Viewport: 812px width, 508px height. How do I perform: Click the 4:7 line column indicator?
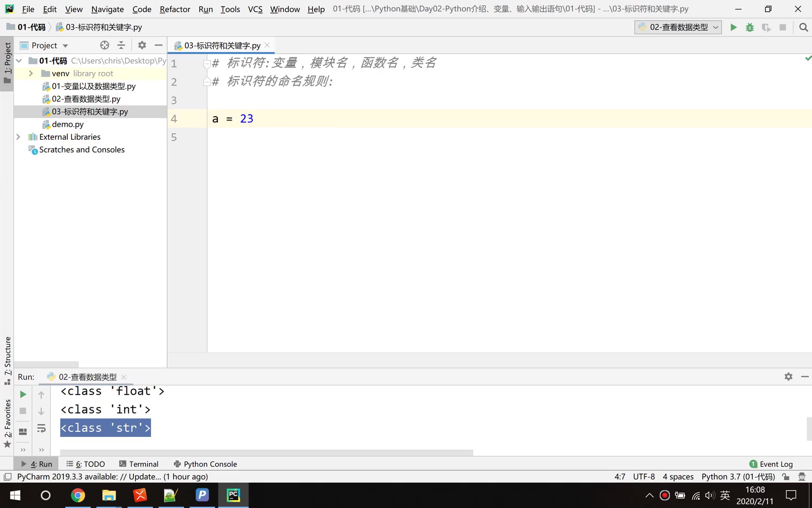[620, 476]
